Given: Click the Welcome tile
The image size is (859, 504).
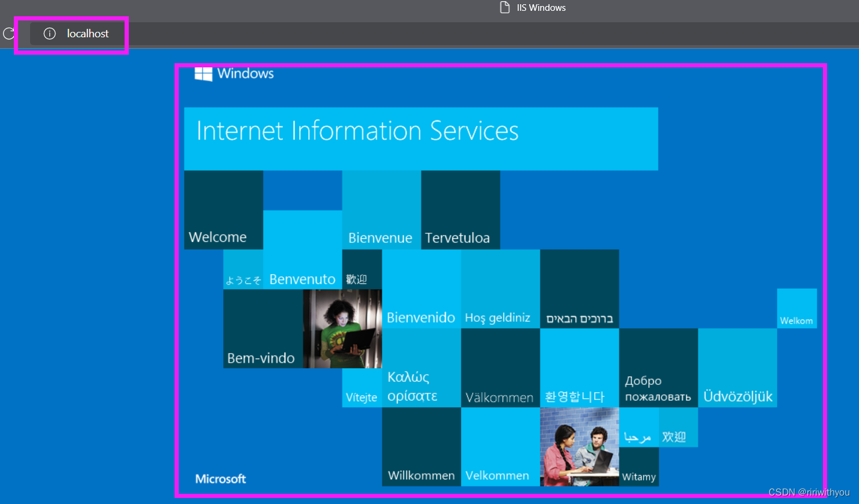Looking at the screenshot, I should coord(223,210).
